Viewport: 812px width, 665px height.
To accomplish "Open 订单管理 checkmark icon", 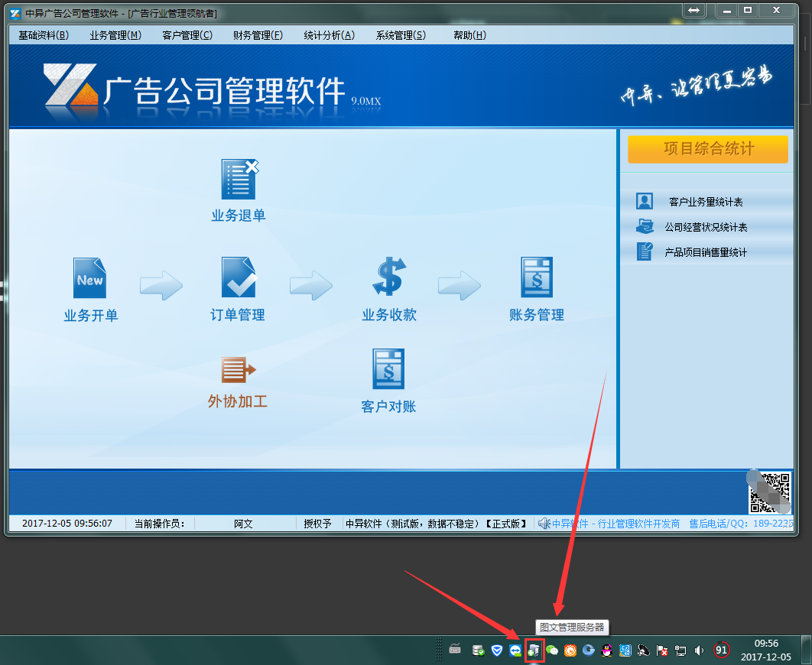I will tap(239, 277).
